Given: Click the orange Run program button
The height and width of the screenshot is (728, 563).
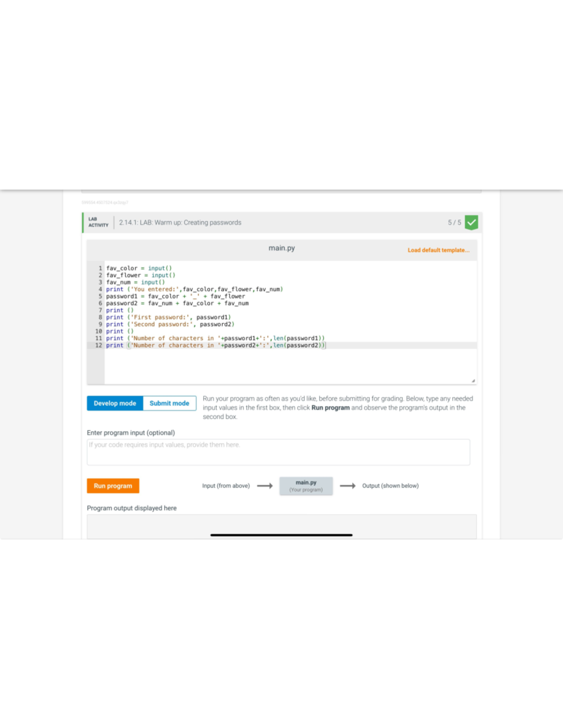Looking at the screenshot, I should click(113, 486).
